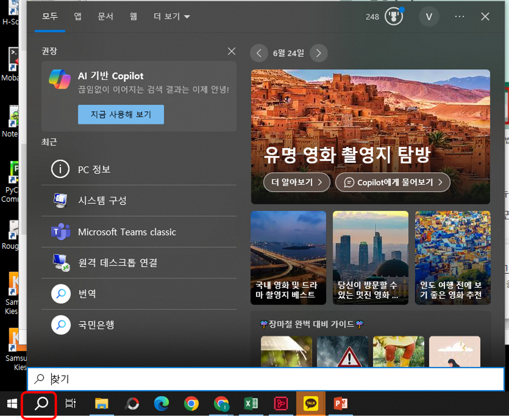
Task: Expand the 더 보기 dropdown
Action: [172, 16]
